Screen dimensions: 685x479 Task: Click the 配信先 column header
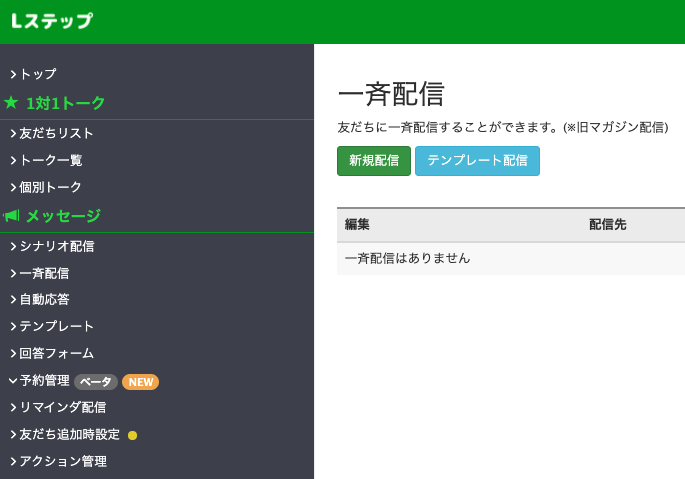click(x=608, y=225)
